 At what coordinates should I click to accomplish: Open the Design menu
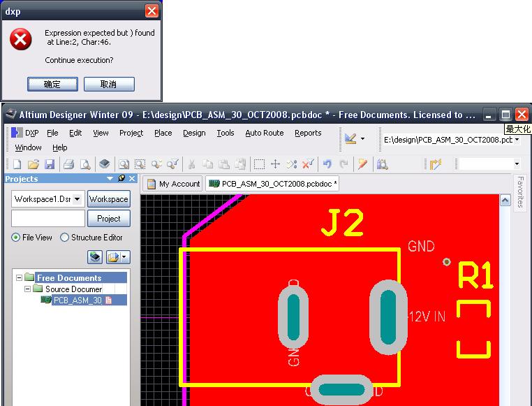(x=194, y=133)
